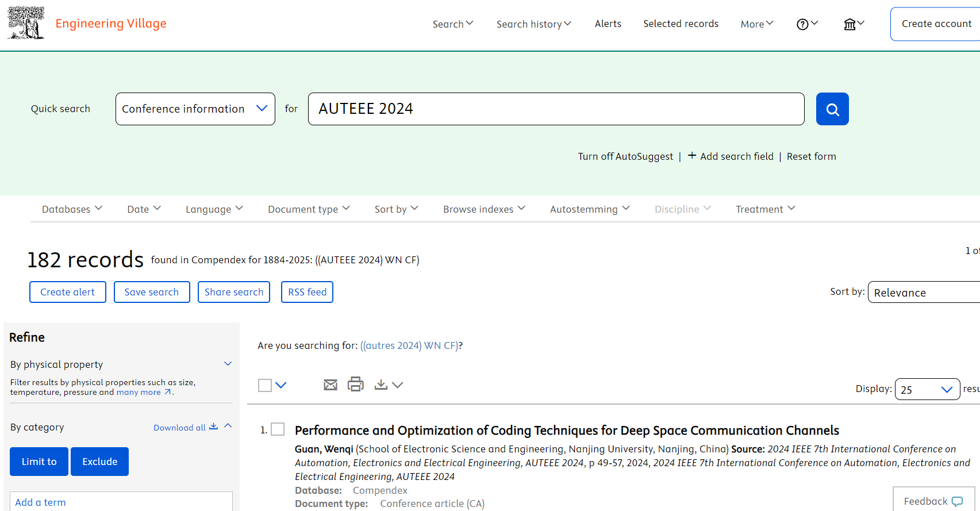
Task: Click Save search button
Action: click(152, 292)
